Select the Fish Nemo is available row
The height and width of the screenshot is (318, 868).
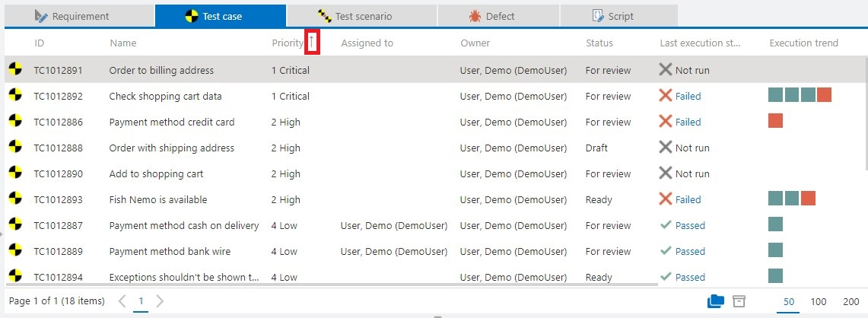[158, 199]
